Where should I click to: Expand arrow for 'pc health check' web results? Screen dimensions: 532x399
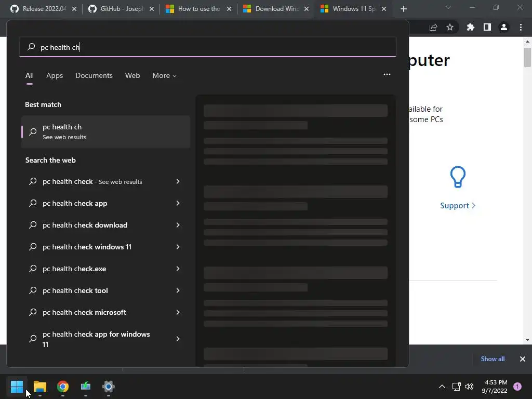point(178,181)
